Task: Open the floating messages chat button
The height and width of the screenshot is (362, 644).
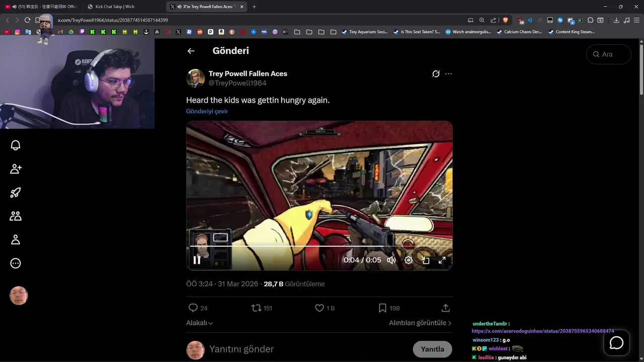Action: [x=616, y=343]
